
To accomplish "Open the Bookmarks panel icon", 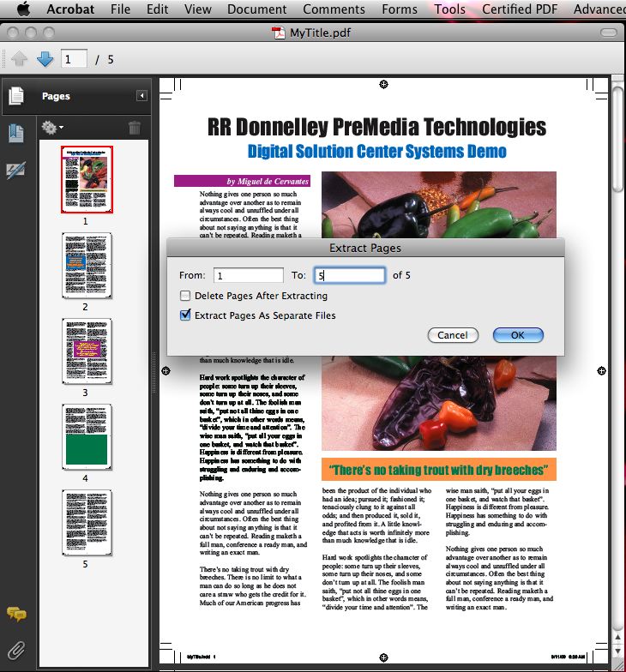I will (16, 134).
